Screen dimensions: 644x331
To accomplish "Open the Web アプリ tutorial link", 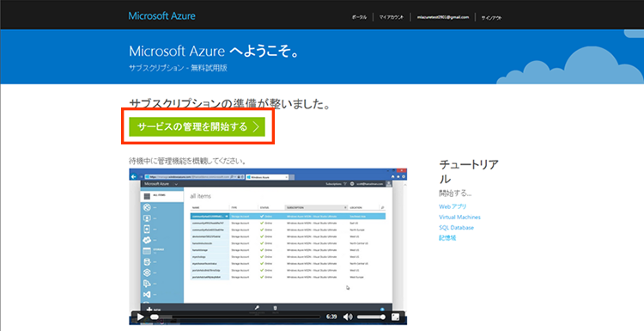I will [453, 206].
